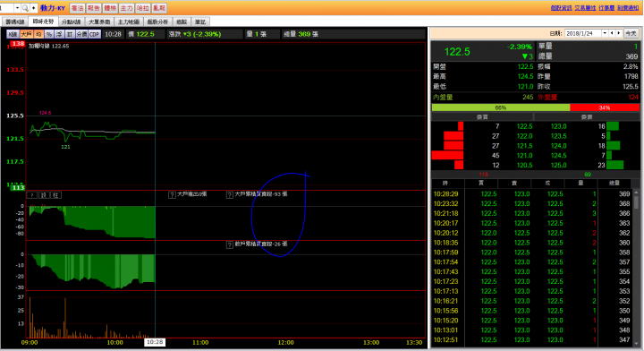Click the 今天 (today) button

coord(631,33)
